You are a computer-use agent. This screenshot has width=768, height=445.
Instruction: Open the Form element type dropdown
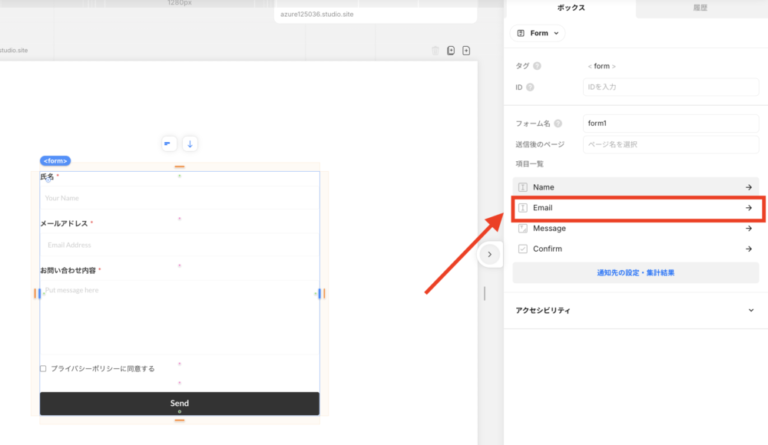(538, 33)
